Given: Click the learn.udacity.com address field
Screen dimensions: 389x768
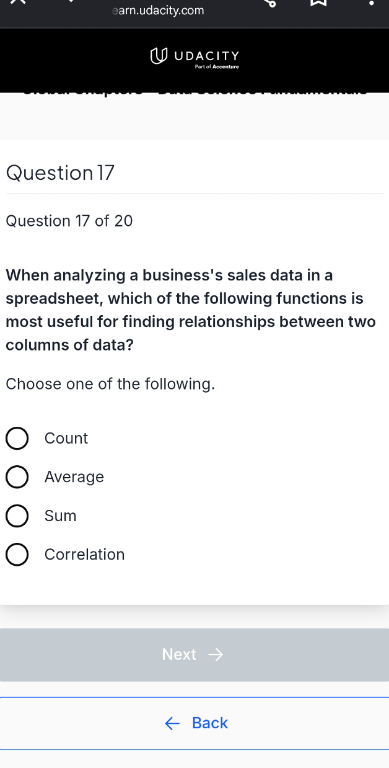Looking at the screenshot, I should click(x=158, y=10).
